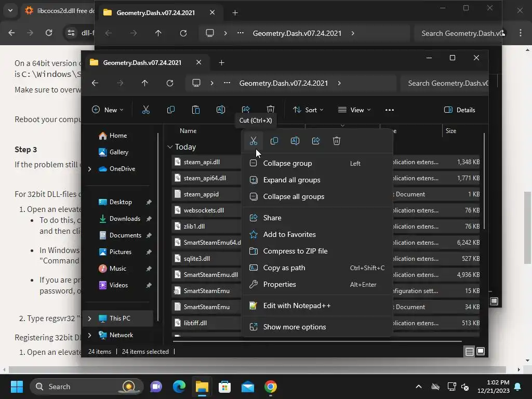
Task: Open Home in navigation pane
Action: tap(118, 136)
